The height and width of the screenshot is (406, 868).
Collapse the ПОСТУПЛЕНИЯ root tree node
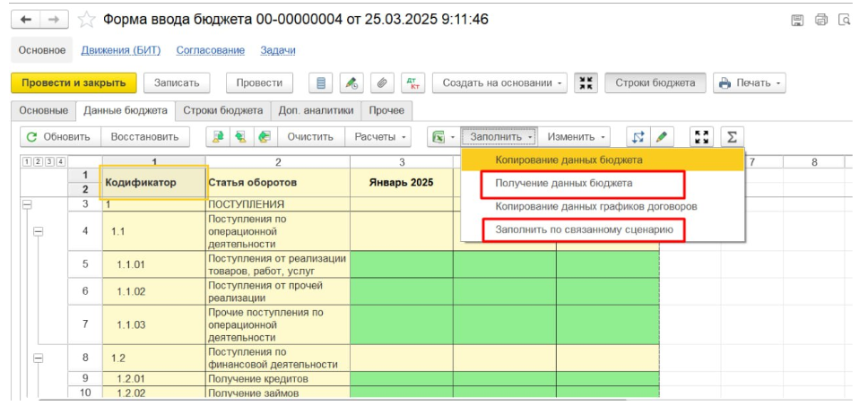pyautogui.click(x=27, y=205)
